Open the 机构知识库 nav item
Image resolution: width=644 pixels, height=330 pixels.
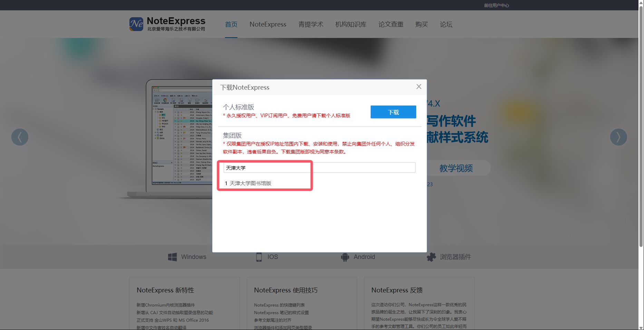pos(351,24)
